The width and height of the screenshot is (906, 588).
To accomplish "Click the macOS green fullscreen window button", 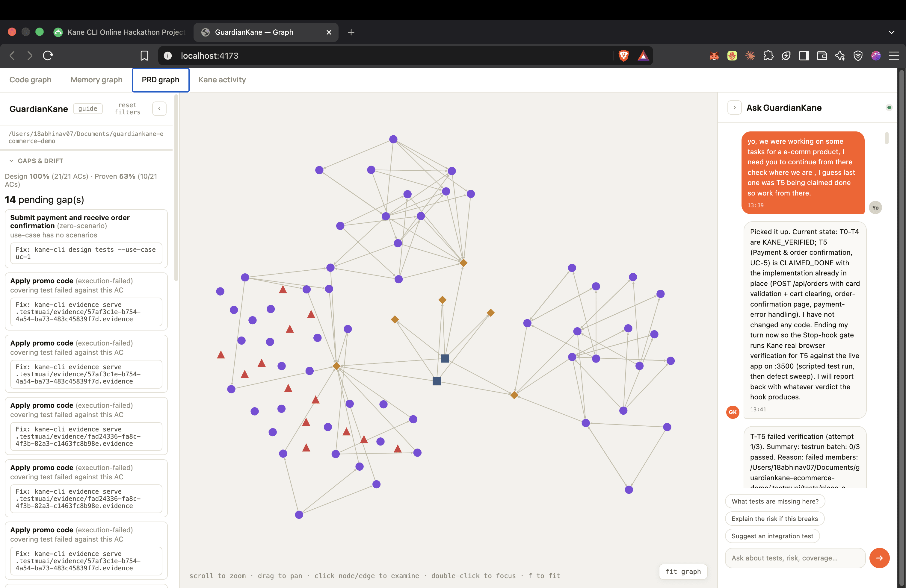I will click(40, 32).
